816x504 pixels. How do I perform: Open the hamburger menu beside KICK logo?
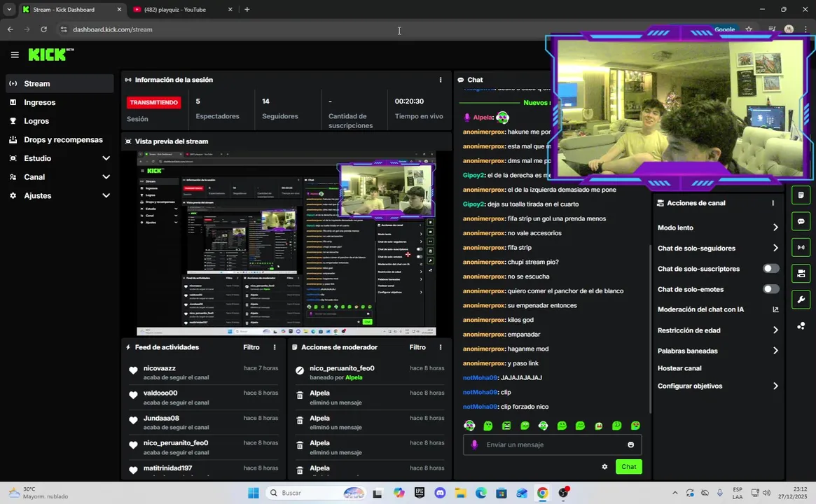[x=15, y=55]
